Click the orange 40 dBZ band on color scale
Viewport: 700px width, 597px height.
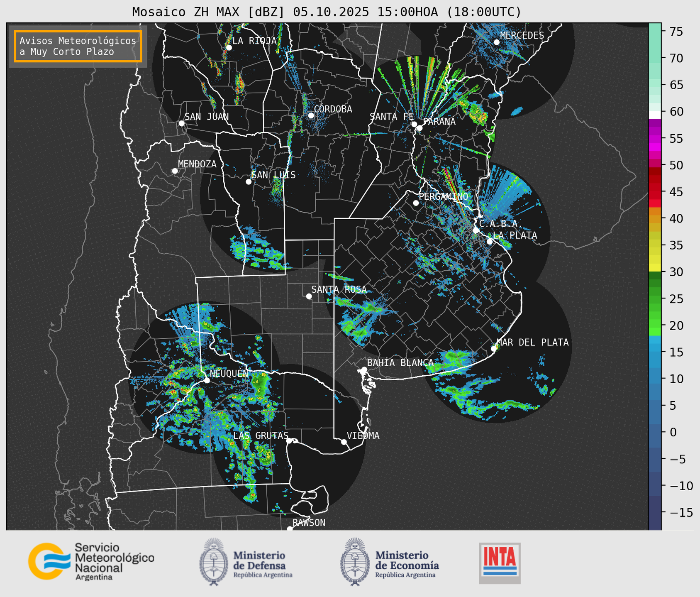(655, 218)
